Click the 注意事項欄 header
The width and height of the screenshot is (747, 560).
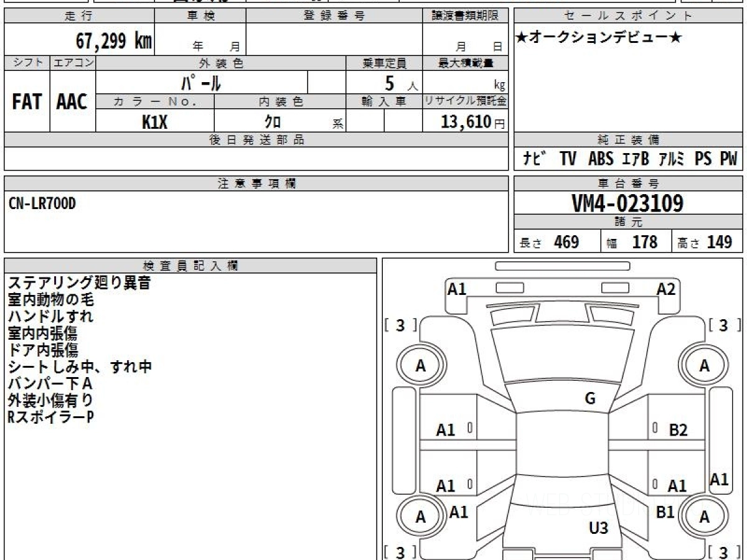click(256, 184)
